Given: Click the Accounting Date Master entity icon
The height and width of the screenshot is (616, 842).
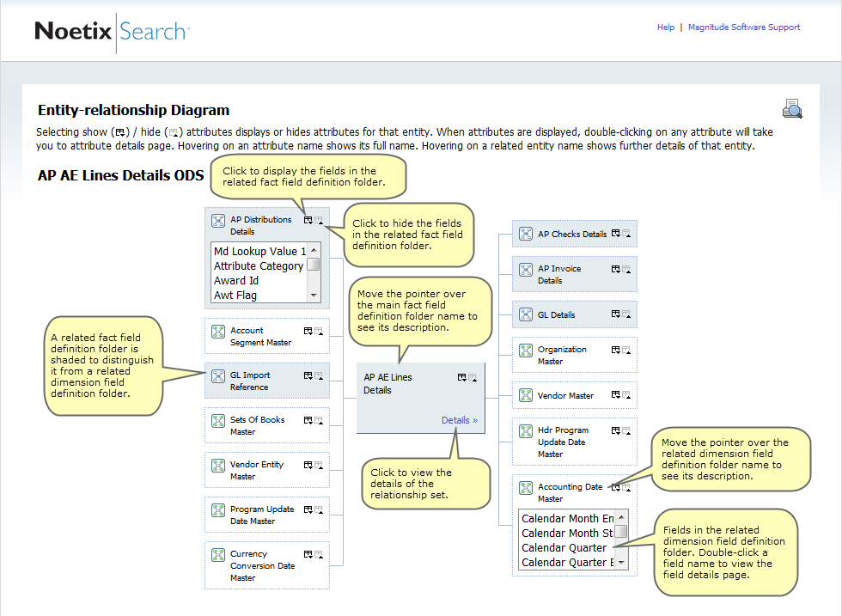Looking at the screenshot, I should pyautogui.click(x=526, y=488).
